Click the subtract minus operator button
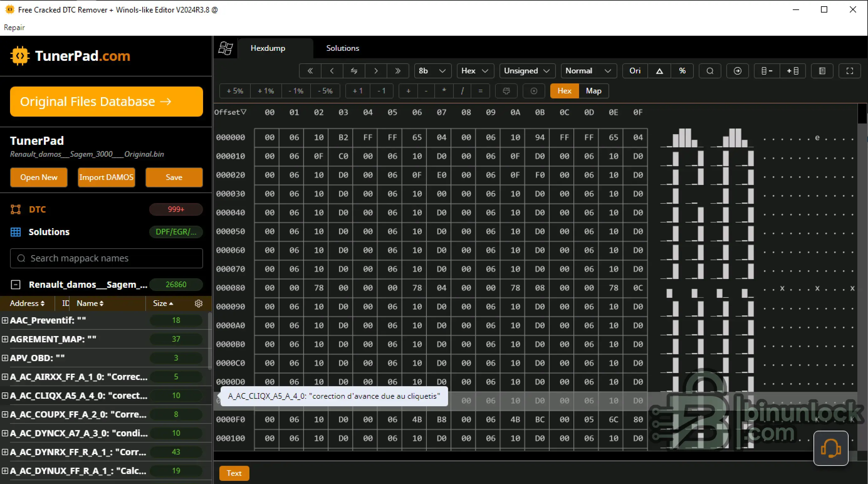The height and width of the screenshot is (484, 868). [x=426, y=91]
